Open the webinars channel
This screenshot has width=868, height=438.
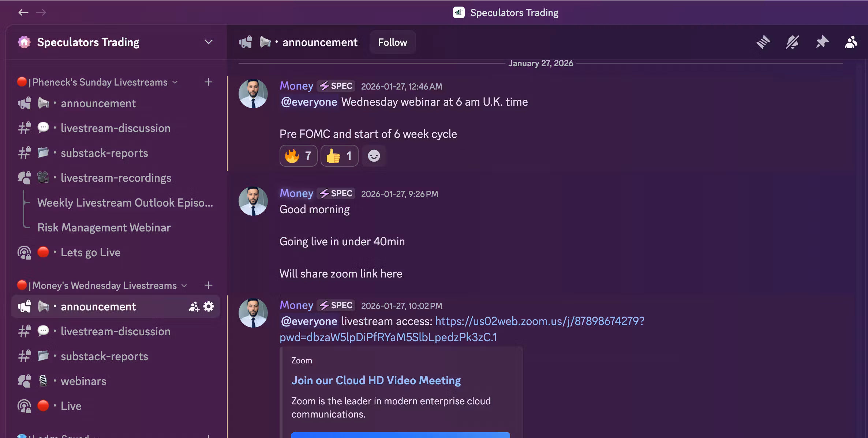click(x=83, y=381)
